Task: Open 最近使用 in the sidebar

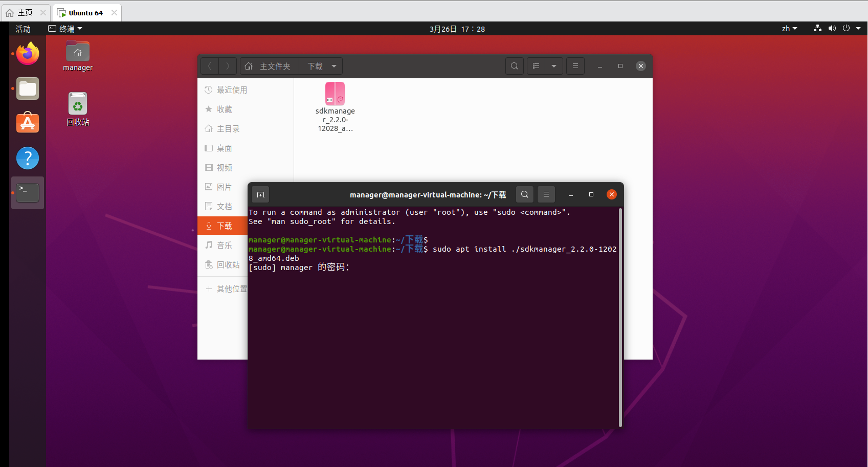Action: coord(246,90)
